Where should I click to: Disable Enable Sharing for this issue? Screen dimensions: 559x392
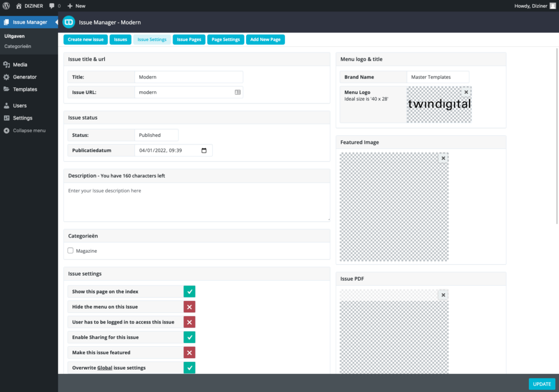pos(189,337)
